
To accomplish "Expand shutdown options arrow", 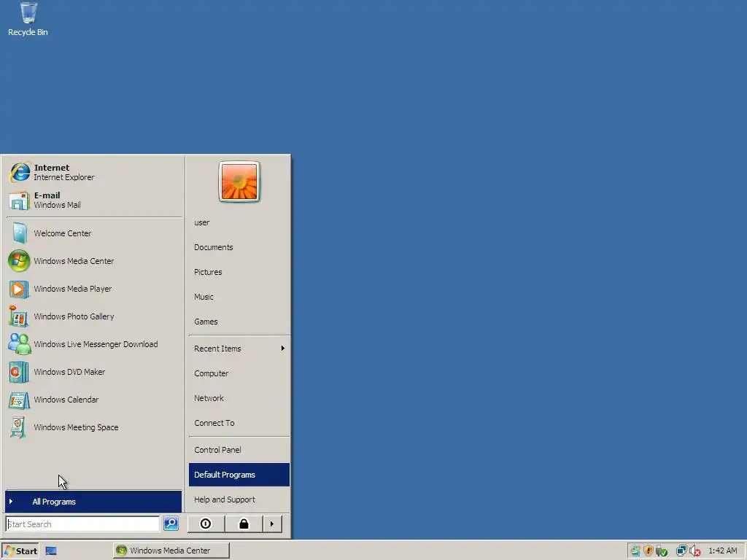I will tap(272, 524).
